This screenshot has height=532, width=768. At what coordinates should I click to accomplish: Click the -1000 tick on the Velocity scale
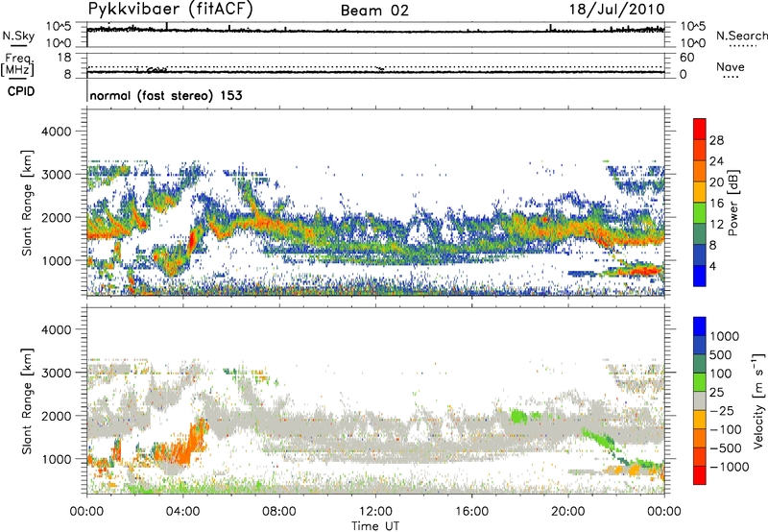coord(729,467)
